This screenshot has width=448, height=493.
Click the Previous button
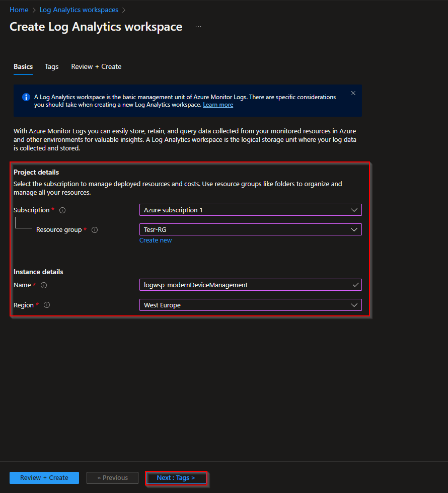(x=113, y=478)
